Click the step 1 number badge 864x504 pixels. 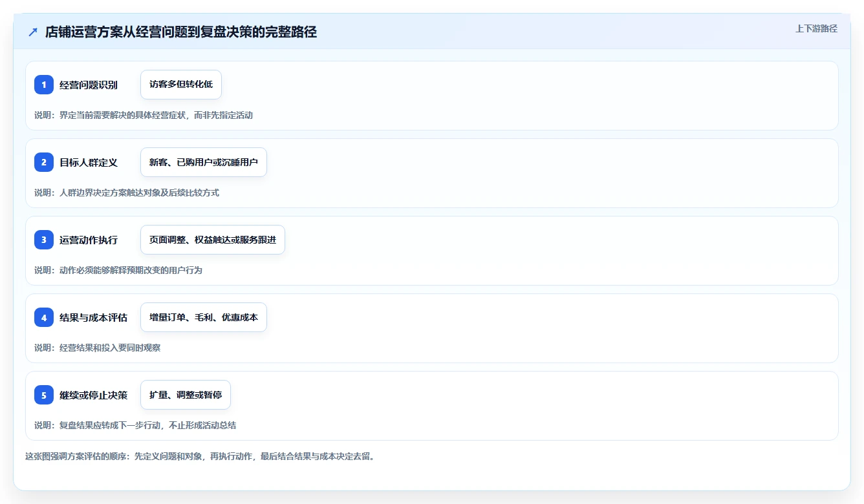[44, 85]
